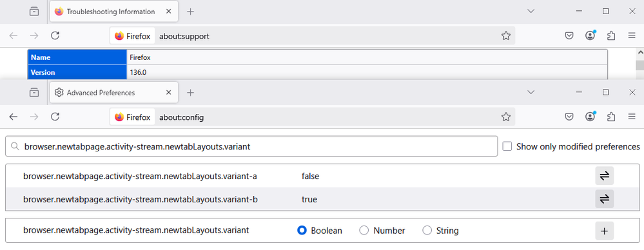
Task: Toggle the newtabLayouts.variant-a preference
Action: click(x=604, y=176)
